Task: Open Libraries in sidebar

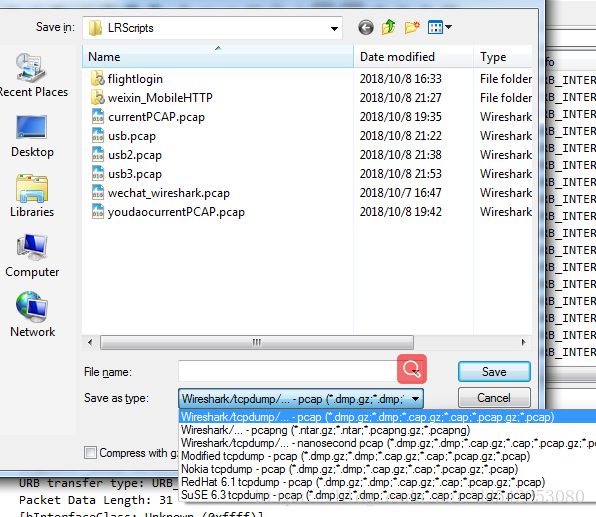Action: click(x=32, y=196)
